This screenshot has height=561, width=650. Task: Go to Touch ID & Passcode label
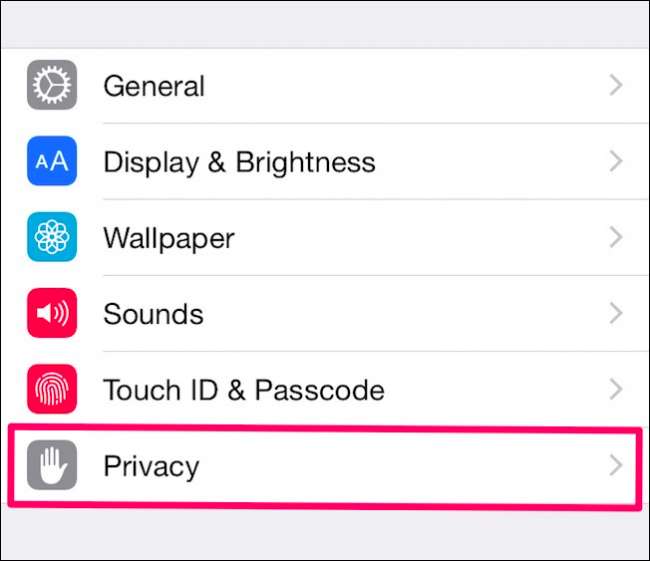243,389
